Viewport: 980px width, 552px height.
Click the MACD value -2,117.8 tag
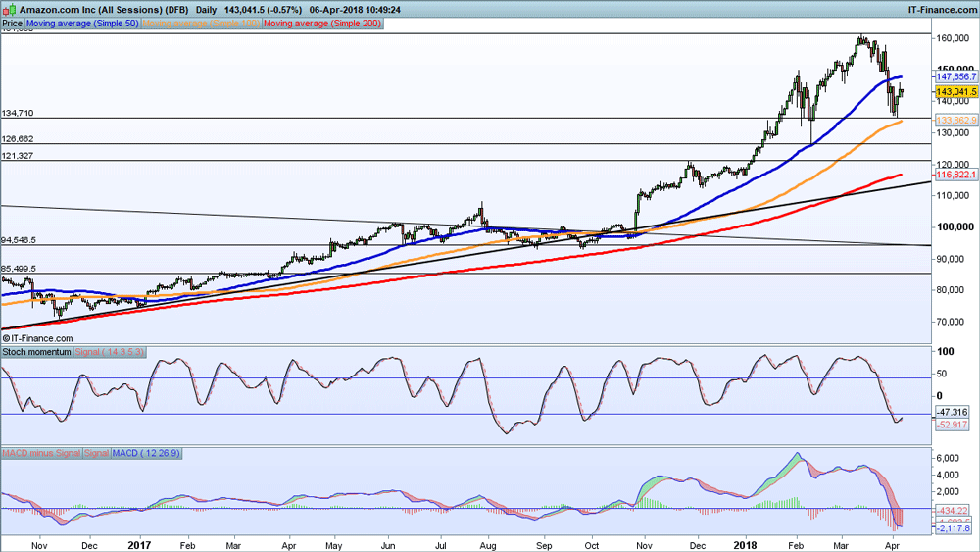pos(953,528)
